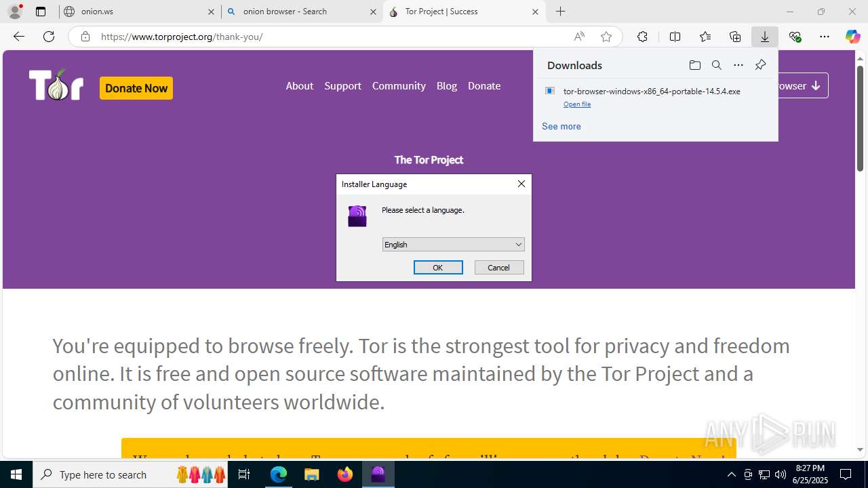868x488 pixels.
Task: View site information padlock icon
Action: [x=85, y=37]
